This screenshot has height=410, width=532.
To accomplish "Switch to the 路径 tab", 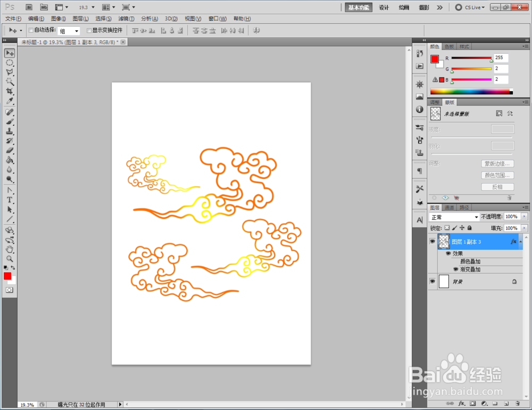I will [464, 208].
